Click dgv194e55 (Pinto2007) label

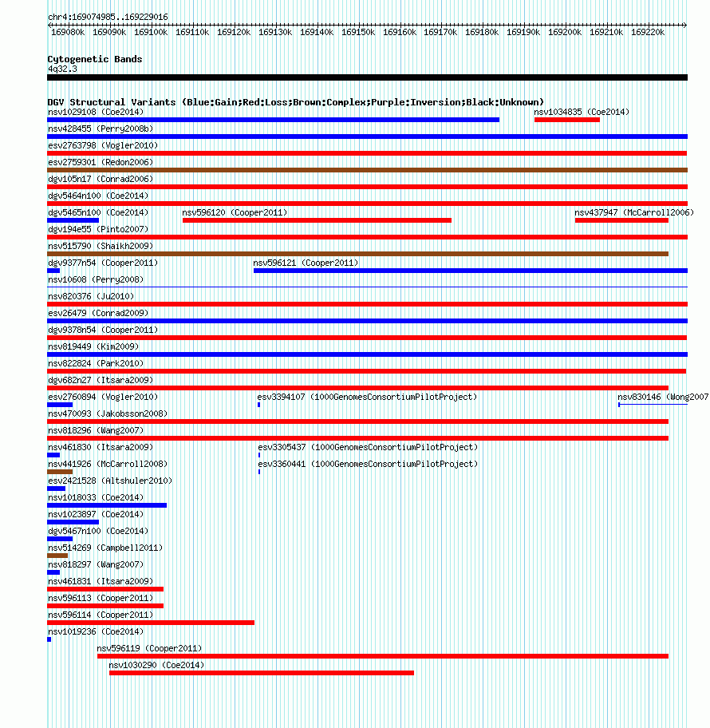tap(98, 229)
